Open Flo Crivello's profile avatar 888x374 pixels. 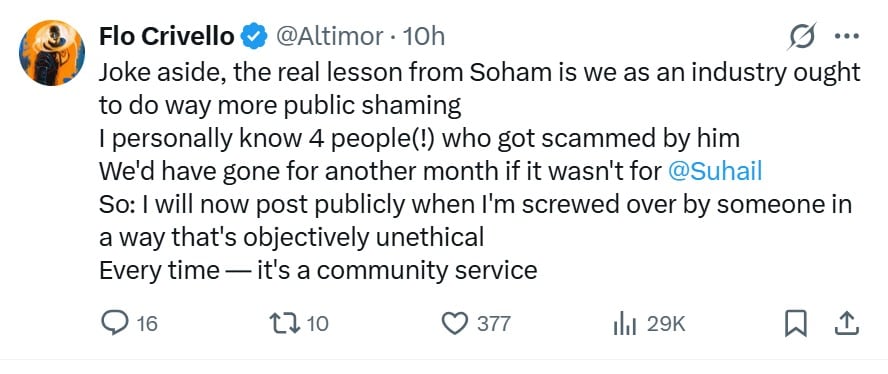(x=52, y=53)
